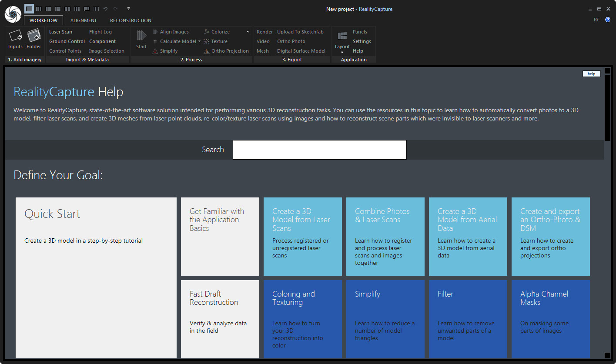Open the ALIGNMENT ribbon tab
This screenshot has width=616, height=364.
[x=84, y=20]
